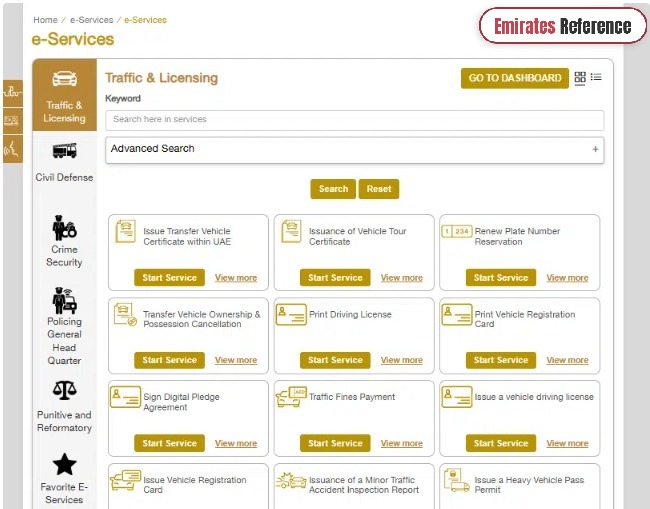Click Print Driving License card icon
The height and width of the screenshot is (509, 650).
[291, 315]
